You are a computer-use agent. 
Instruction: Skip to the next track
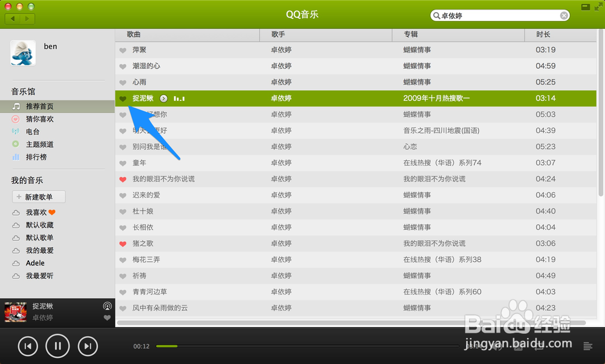pyautogui.click(x=87, y=346)
